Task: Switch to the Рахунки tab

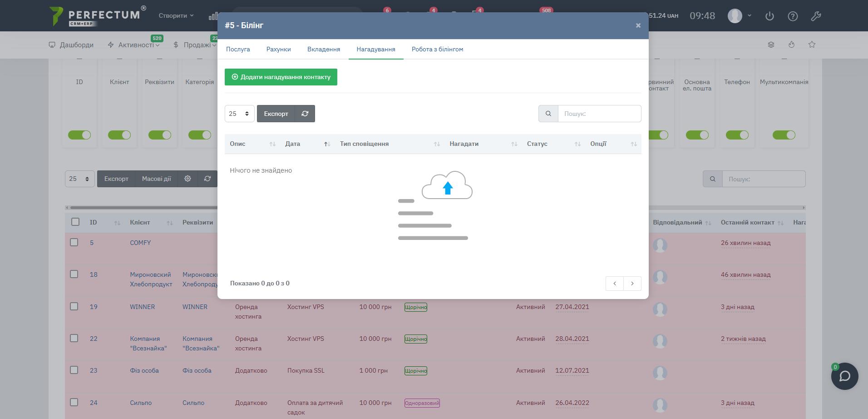Action: 278,49
